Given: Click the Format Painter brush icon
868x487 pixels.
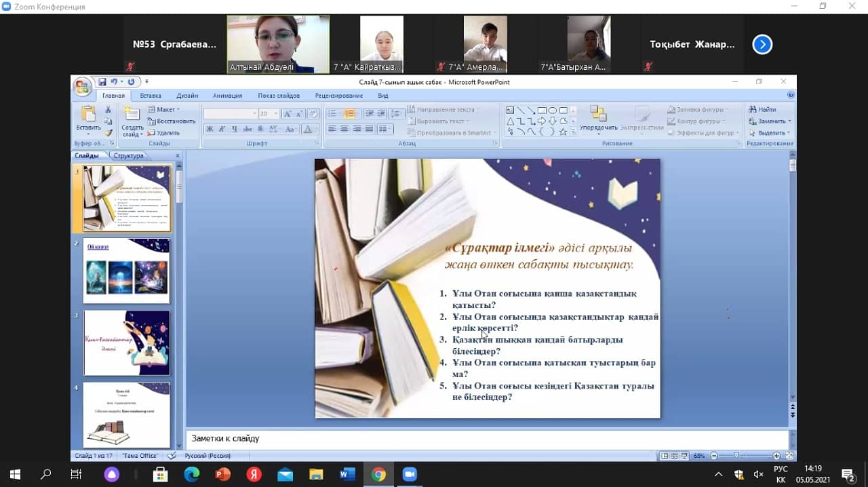Looking at the screenshot, I should point(108,133).
